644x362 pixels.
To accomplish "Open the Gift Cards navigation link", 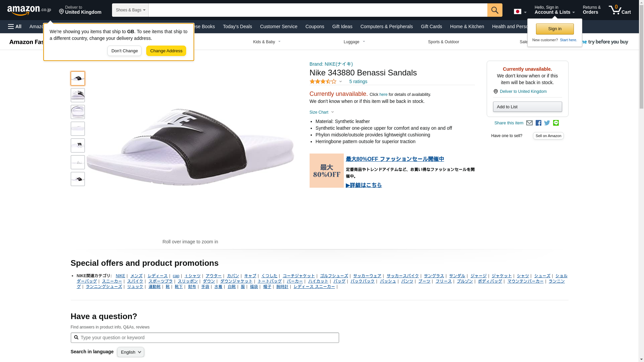I will click(431, 26).
